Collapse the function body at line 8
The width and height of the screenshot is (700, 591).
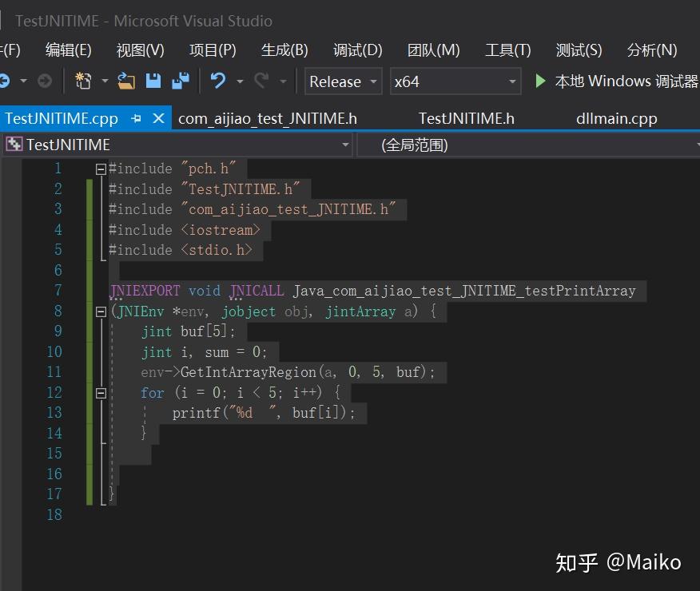(x=101, y=311)
